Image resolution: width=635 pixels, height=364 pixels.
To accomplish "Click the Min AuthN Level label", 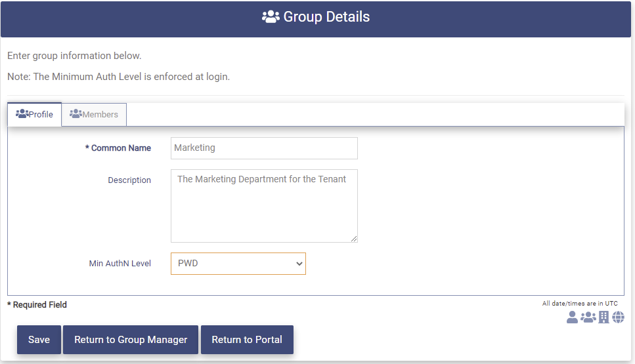I will pyautogui.click(x=120, y=264).
